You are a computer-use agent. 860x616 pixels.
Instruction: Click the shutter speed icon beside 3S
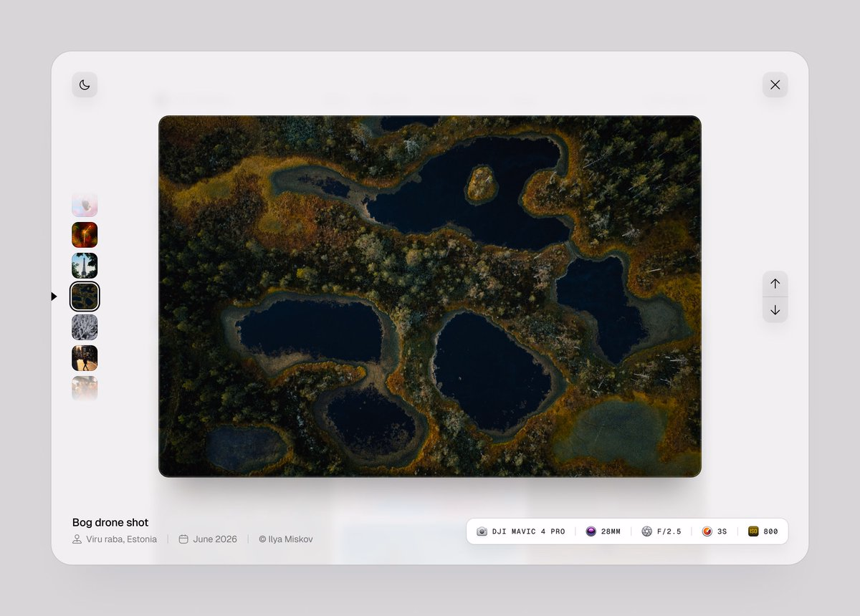(x=707, y=531)
